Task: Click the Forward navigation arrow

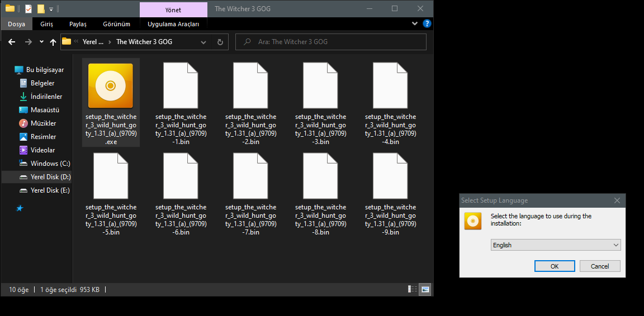Action: pos(28,42)
